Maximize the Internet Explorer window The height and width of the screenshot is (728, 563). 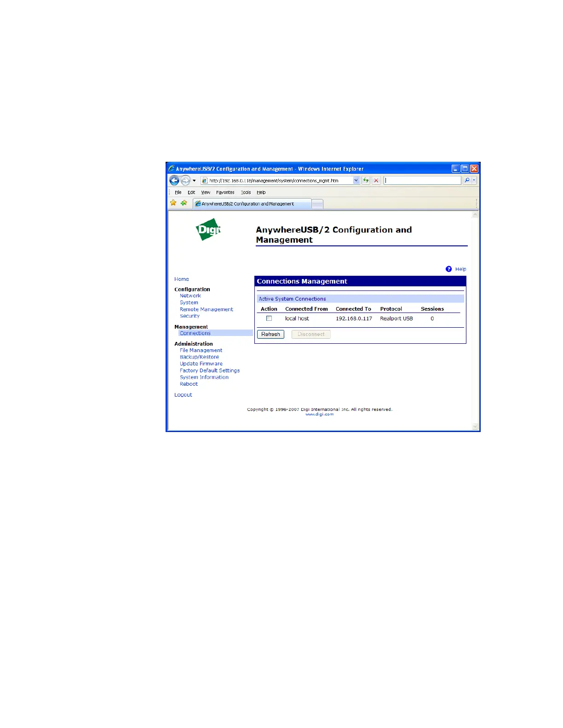465,169
